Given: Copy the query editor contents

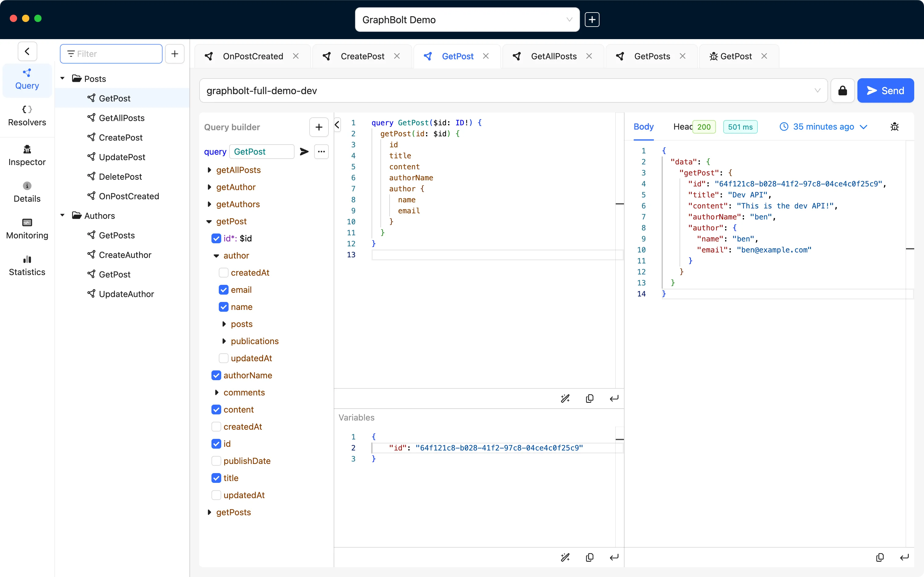Looking at the screenshot, I should click(589, 399).
